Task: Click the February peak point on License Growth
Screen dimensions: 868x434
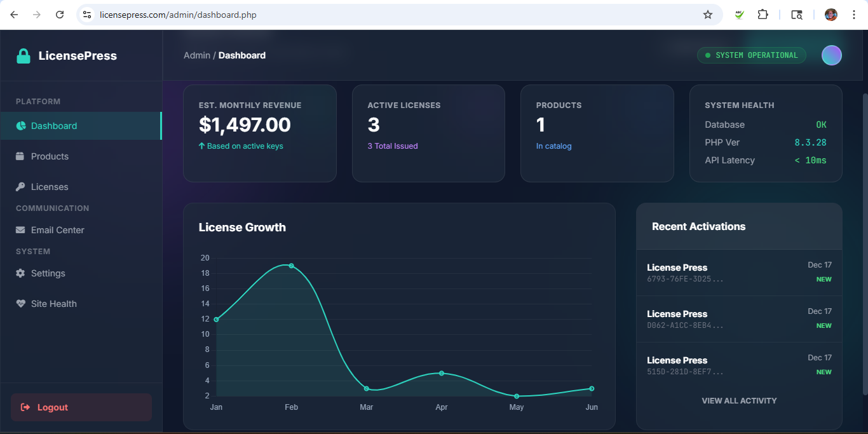Action: click(291, 266)
